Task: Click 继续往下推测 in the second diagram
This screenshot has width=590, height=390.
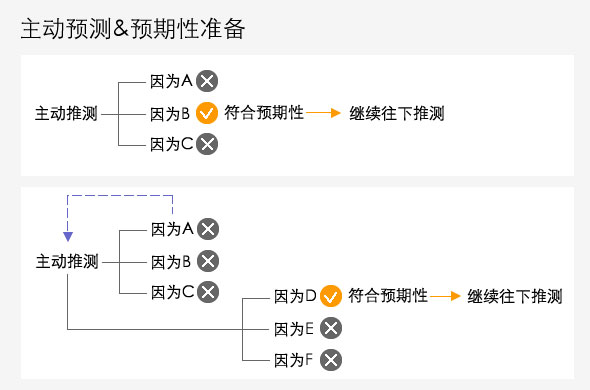Action: (x=515, y=296)
